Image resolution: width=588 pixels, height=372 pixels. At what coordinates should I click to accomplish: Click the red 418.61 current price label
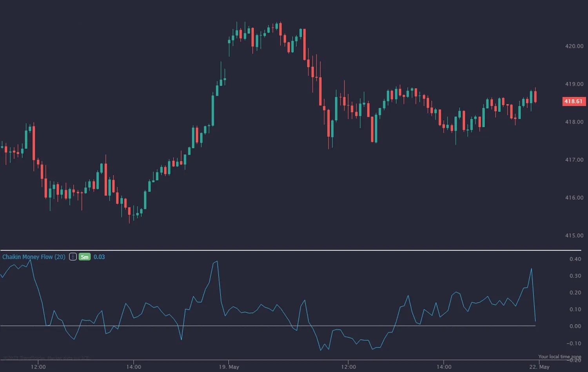573,101
